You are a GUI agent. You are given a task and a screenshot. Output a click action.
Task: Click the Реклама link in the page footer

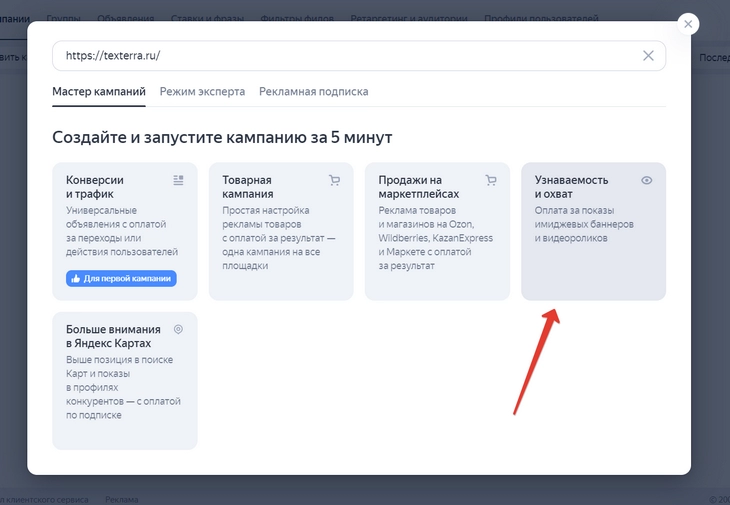click(x=122, y=499)
